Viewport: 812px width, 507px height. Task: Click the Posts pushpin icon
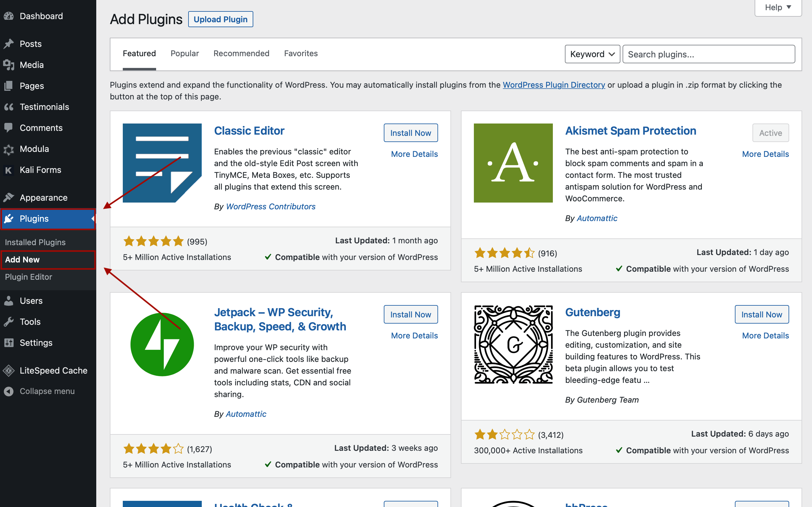coord(9,44)
